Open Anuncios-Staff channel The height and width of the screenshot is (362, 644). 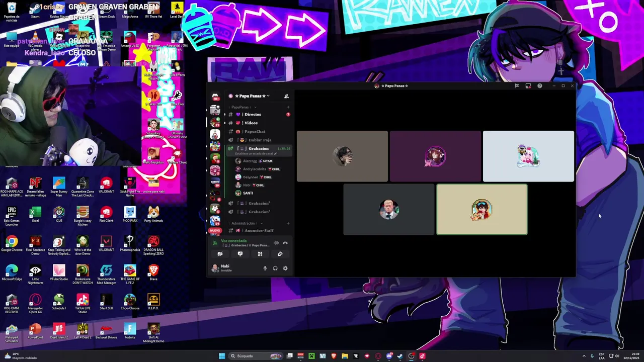[258, 230]
